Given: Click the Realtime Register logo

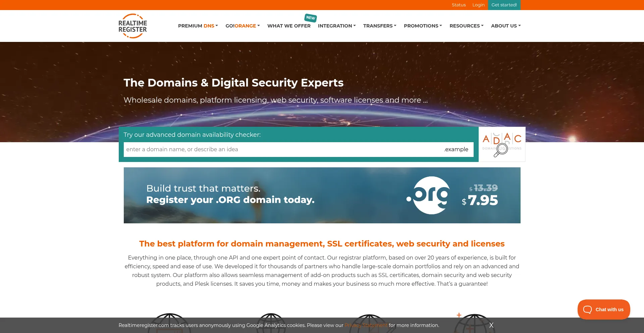Looking at the screenshot, I should coord(132,26).
